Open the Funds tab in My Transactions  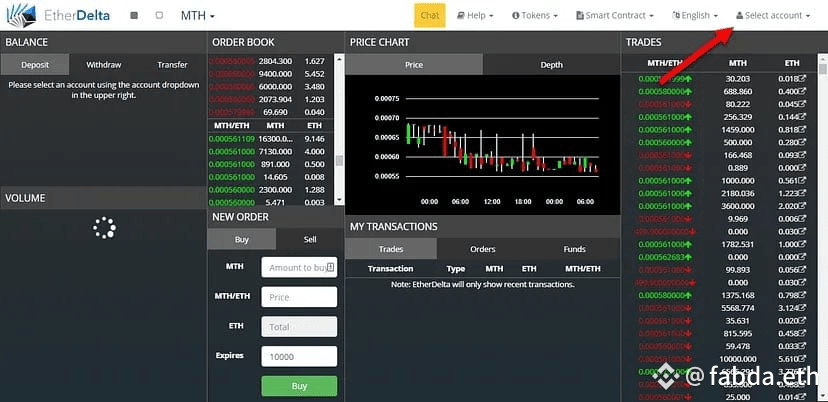coord(575,249)
